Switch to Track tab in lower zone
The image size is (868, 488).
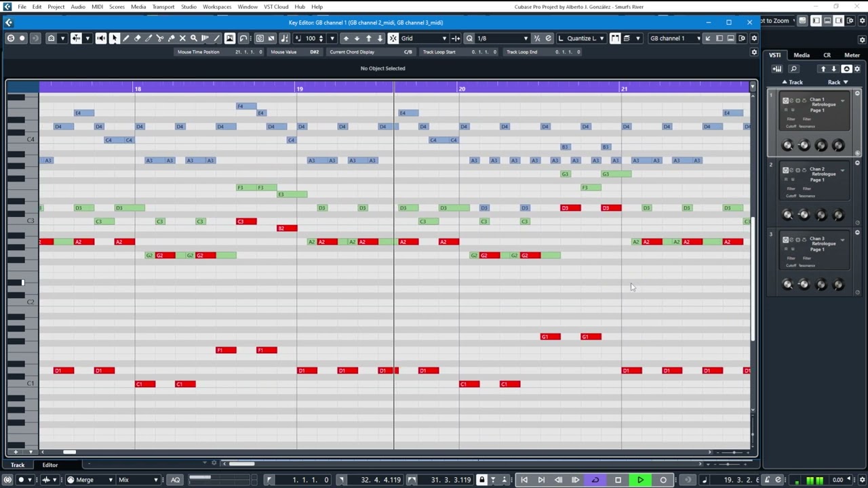(18, 465)
